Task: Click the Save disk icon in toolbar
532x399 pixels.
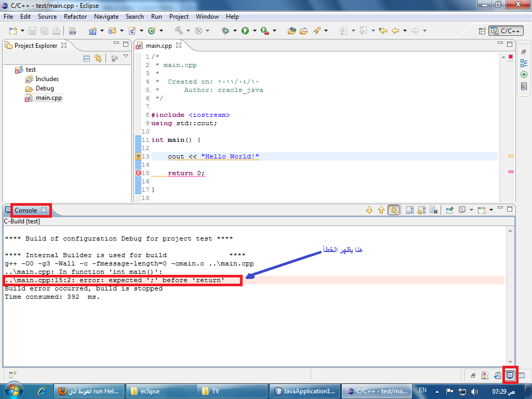Action: [x=32, y=31]
